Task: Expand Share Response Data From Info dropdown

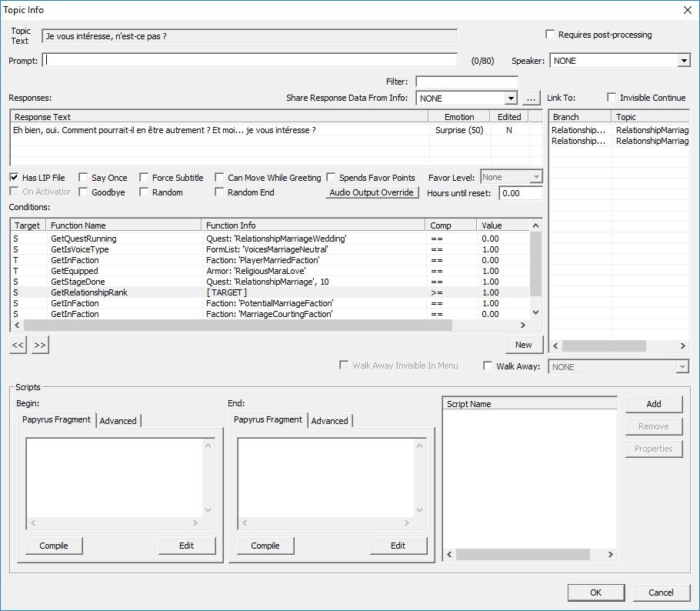Action: pyautogui.click(x=510, y=98)
